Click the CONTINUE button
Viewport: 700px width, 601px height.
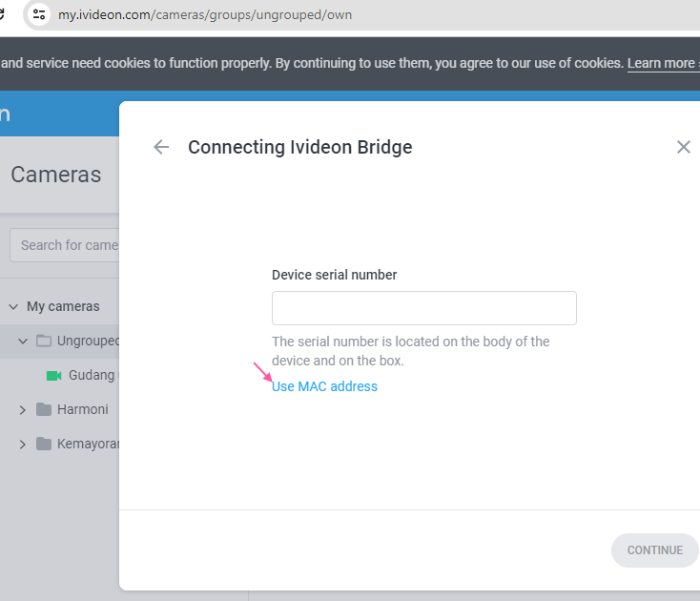(654, 550)
